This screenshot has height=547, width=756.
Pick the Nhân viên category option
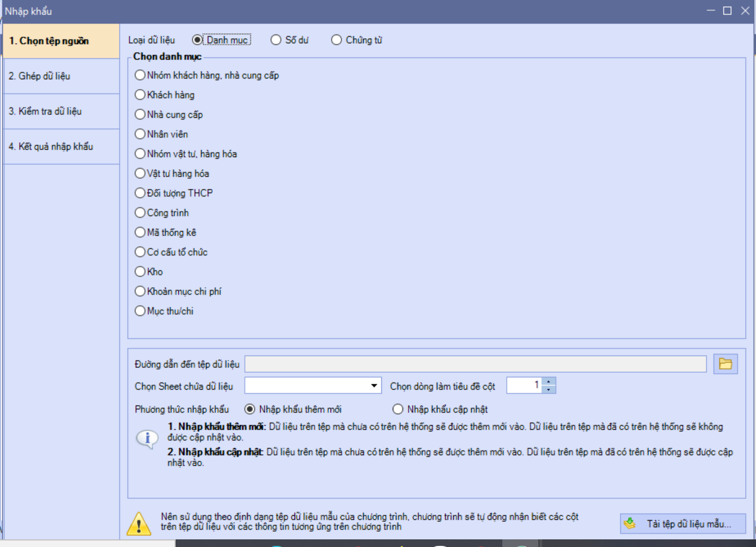click(x=140, y=134)
